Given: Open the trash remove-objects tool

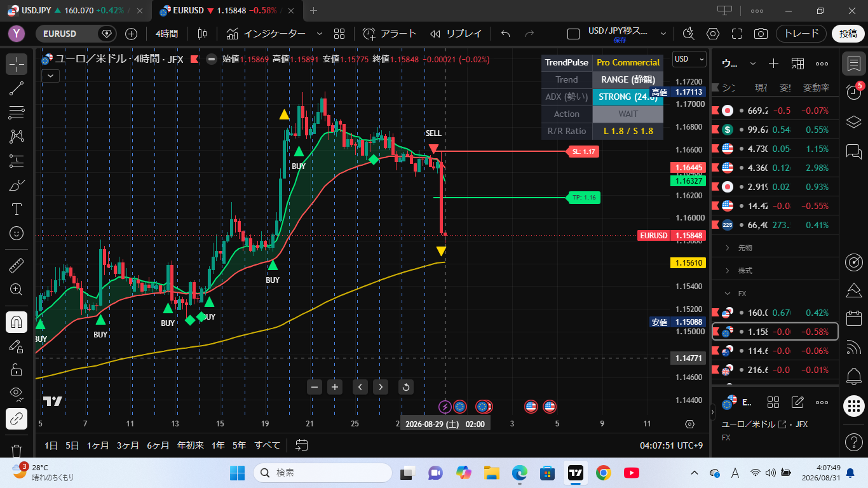Looking at the screenshot, I should click(x=17, y=451).
